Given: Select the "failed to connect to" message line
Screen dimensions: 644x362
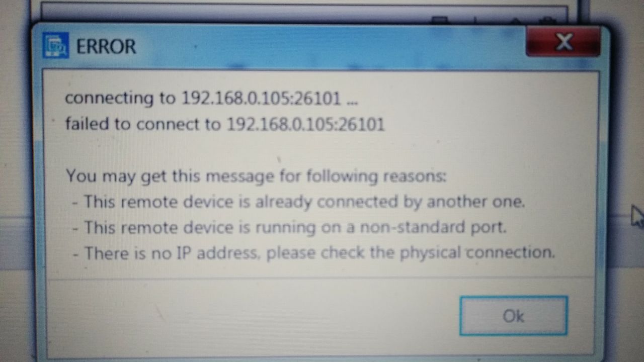Looking at the screenshot, I should point(225,124).
